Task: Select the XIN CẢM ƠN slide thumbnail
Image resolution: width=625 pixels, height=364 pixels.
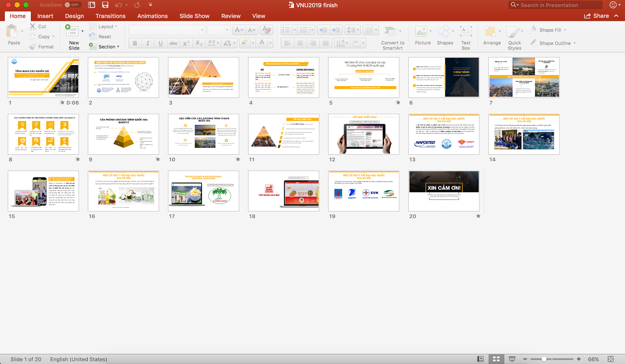Action: pyautogui.click(x=443, y=191)
